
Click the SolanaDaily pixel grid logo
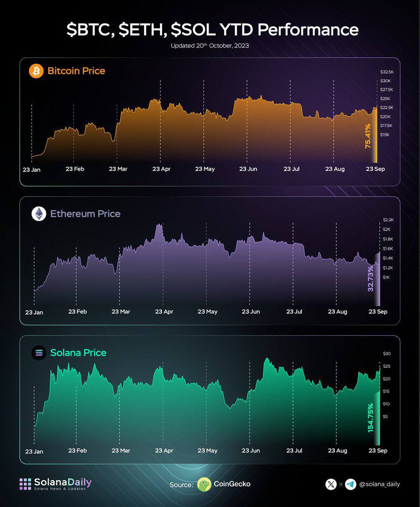(25, 484)
